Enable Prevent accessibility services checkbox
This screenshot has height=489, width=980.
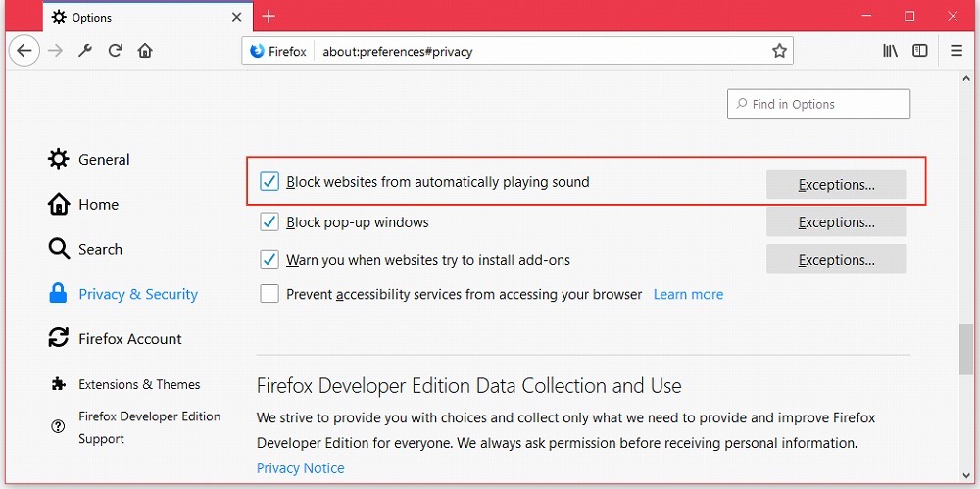pos(269,294)
